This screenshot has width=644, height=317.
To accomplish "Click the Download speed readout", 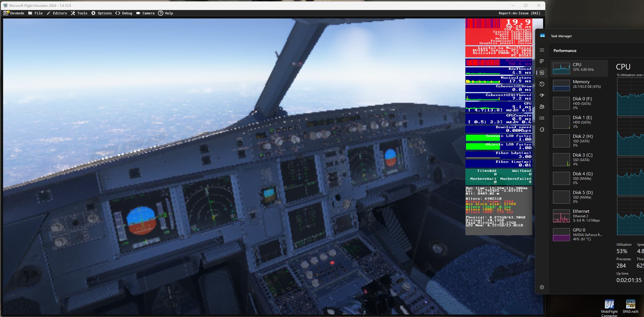I will (499, 129).
